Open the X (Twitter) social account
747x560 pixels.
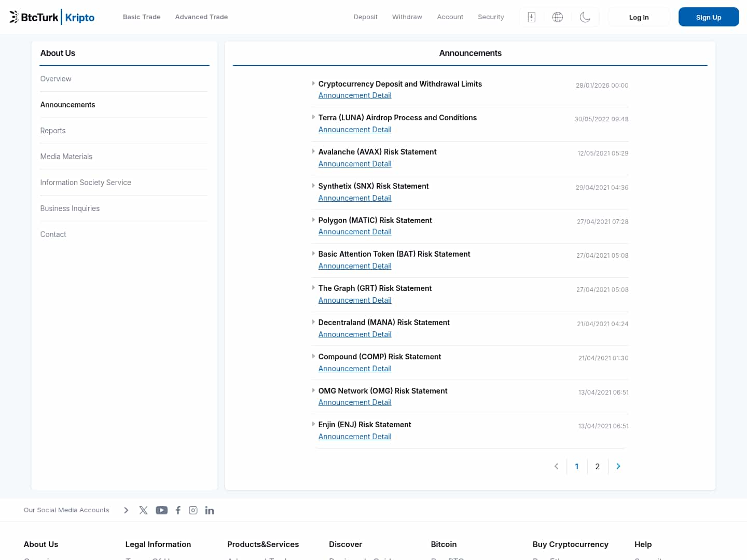(144, 510)
